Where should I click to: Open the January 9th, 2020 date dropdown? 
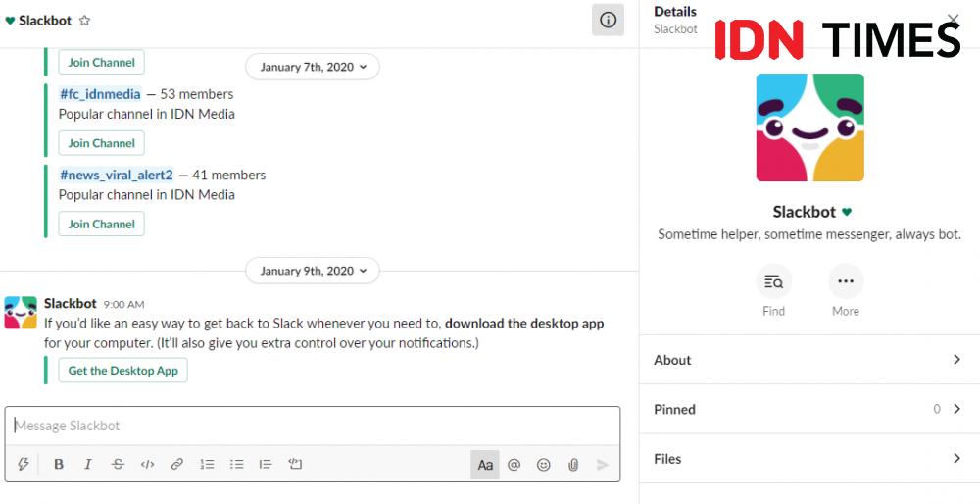(x=313, y=271)
